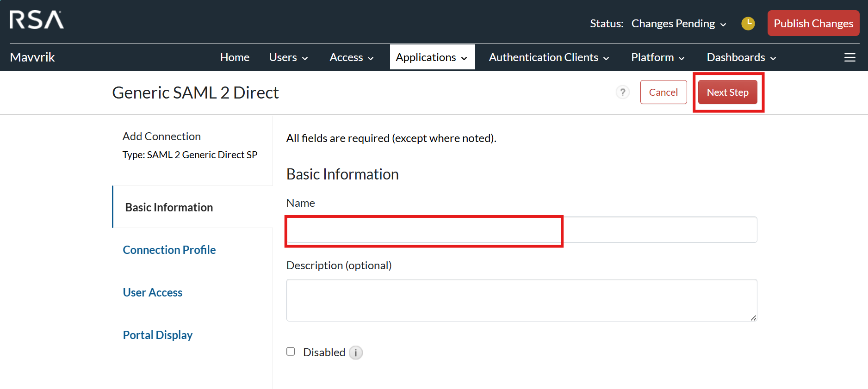The height and width of the screenshot is (389, 868).
Task: Open the Applications menu
Action: 432,57
